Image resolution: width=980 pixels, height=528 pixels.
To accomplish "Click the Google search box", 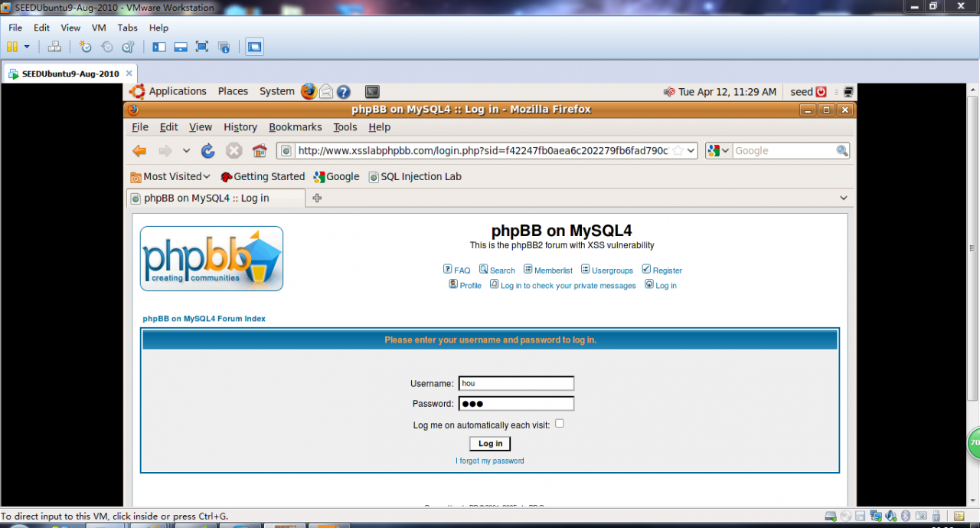I will 784,151.
